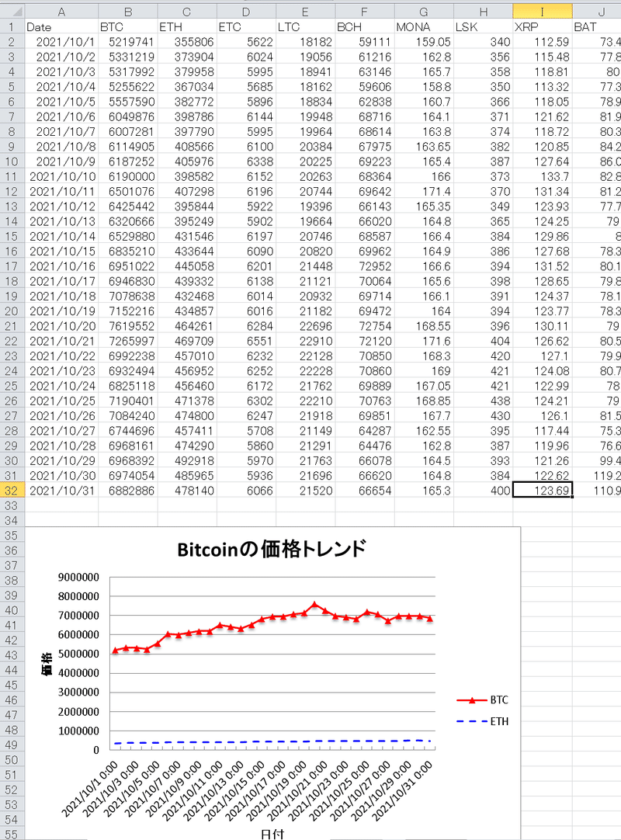Select BTC value 5219741

tap(128, 42)
